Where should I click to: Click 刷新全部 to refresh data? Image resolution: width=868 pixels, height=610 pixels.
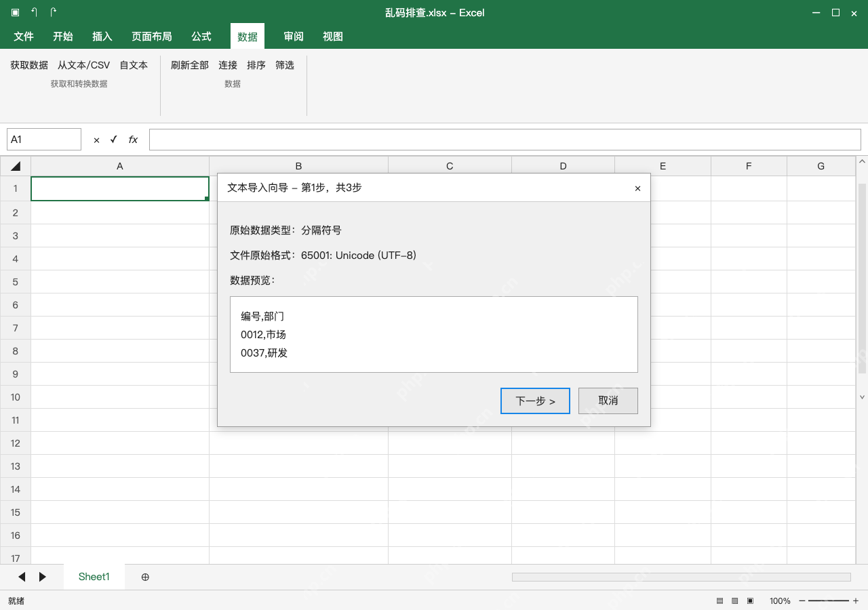pos(190,65)
